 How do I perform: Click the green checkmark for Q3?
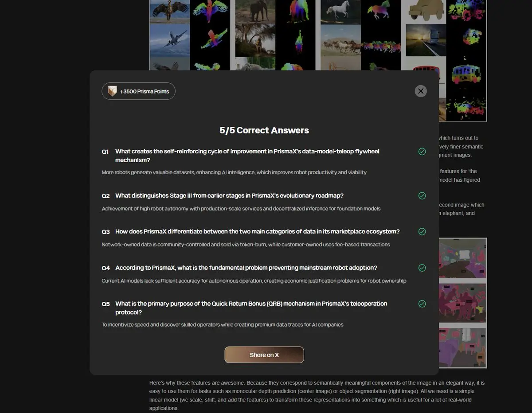pyautogui.click(x=422, y=232)
